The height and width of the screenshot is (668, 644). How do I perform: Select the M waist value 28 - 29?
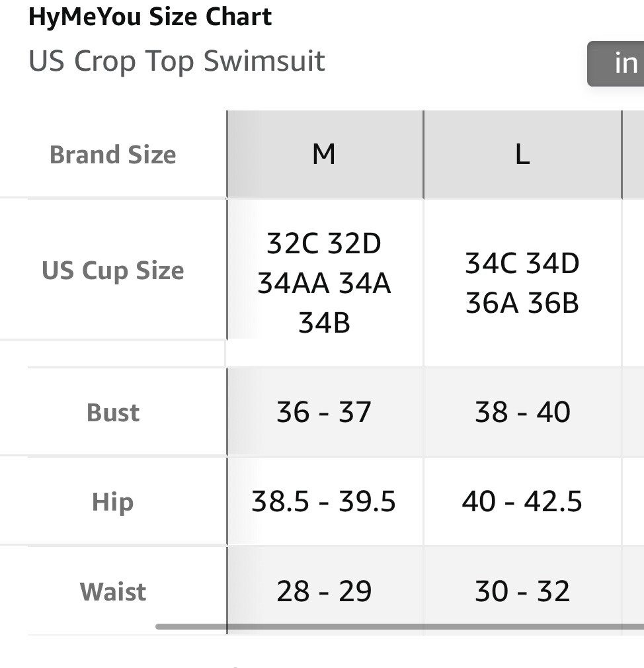(x=324, y=591)
